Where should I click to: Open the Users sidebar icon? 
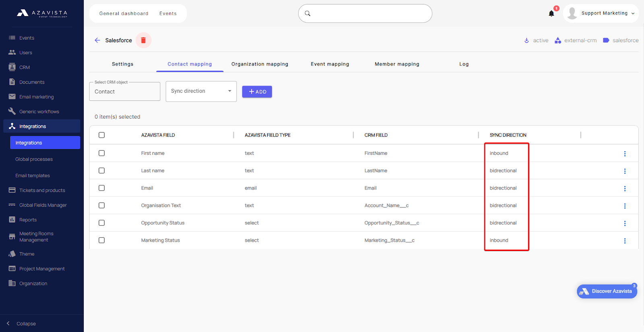pyautogui.click(x=12, y=52)
